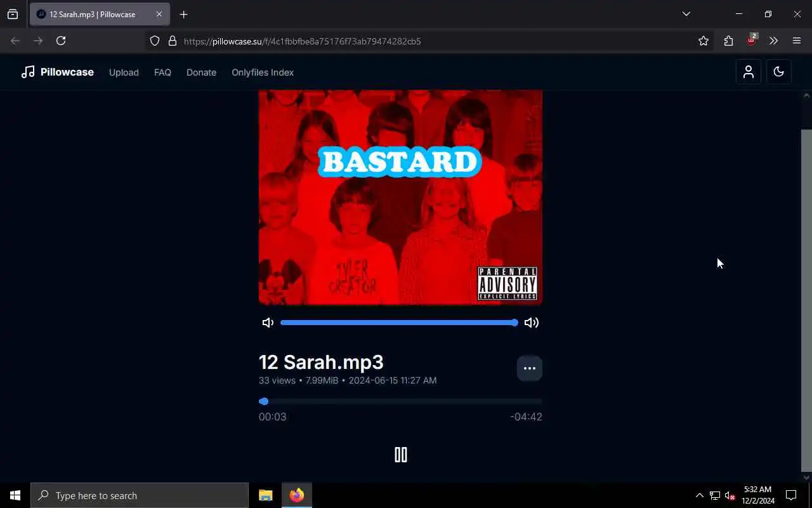Show more tools overflow chevrons

pyautogui.click(x=773, y=41)
